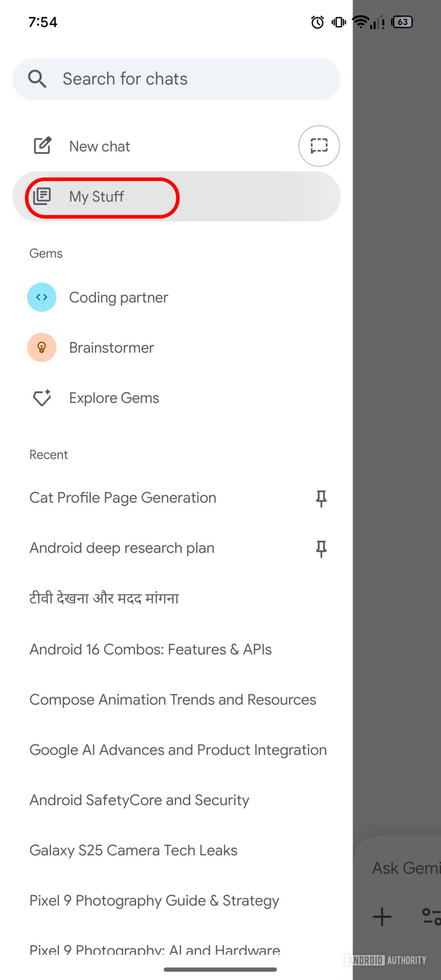Expand the Recent conversations list
This screenshot has height=980, width=441.
[49, 454]
